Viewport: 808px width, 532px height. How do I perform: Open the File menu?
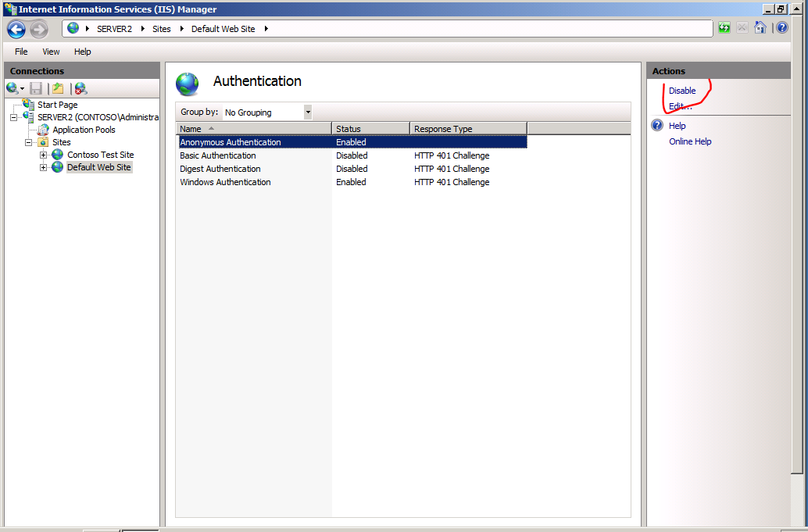[x=21, y=52]
